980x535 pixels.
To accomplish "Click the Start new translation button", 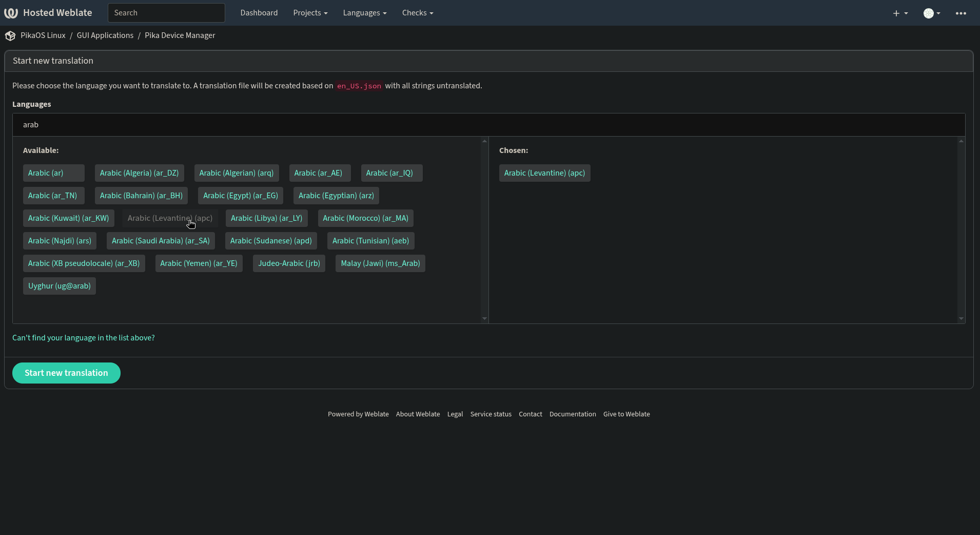I will [66, 373].
